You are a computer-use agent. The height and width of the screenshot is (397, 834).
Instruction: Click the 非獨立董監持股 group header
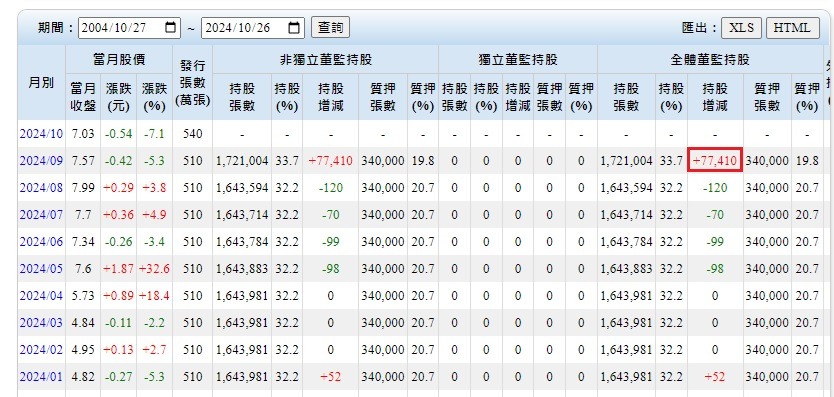pyautogui.click(x=326, y=60)
